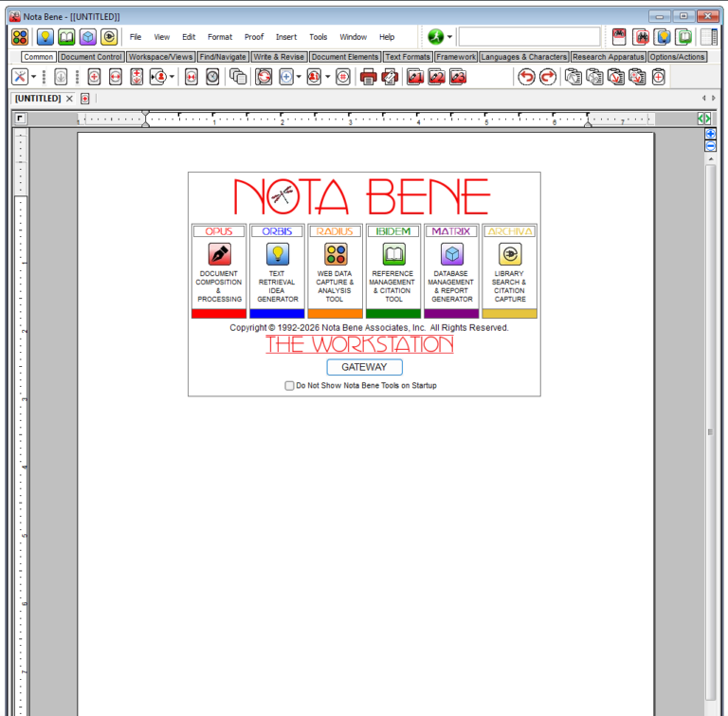Click the printer icon in the toolbar
Screen dimensions: 728x716
(368, 77)
